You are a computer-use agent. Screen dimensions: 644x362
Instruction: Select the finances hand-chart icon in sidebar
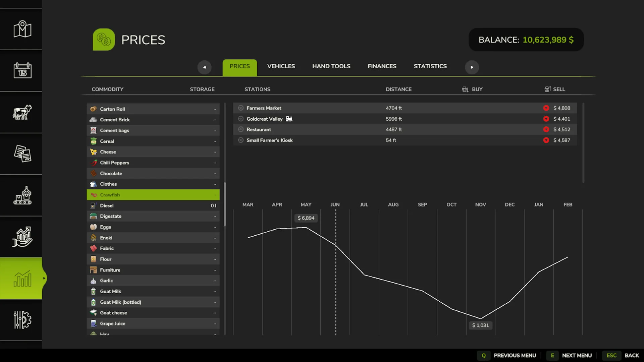[21, 237]
